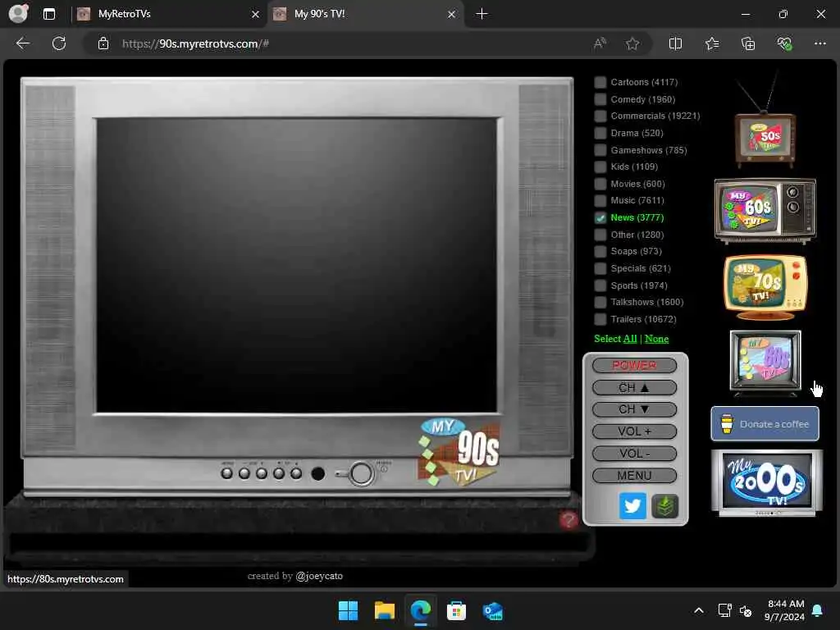Open the My 80s TV thumbnail
This screenshot has width=840, height=630.
(765, 362)
